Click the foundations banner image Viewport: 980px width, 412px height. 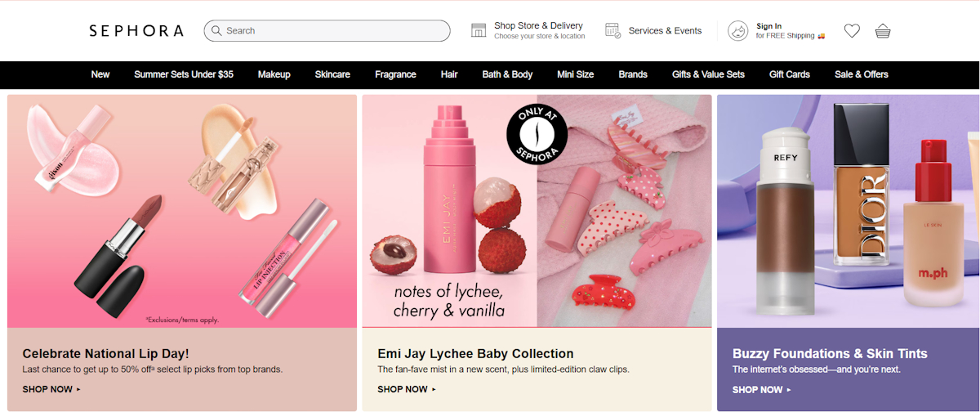pyautogui.click(x=848, y=211)
